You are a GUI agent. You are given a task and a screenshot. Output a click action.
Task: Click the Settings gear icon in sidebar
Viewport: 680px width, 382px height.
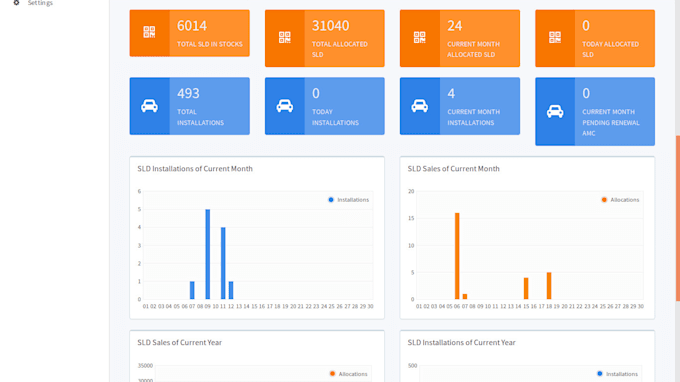(x=16, y=2)
